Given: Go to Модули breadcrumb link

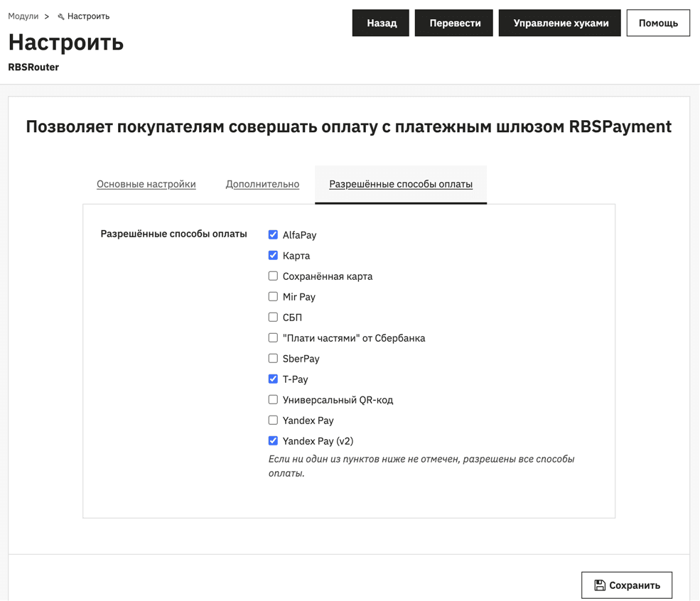Looking at the screenshot, I should [23, 16].
